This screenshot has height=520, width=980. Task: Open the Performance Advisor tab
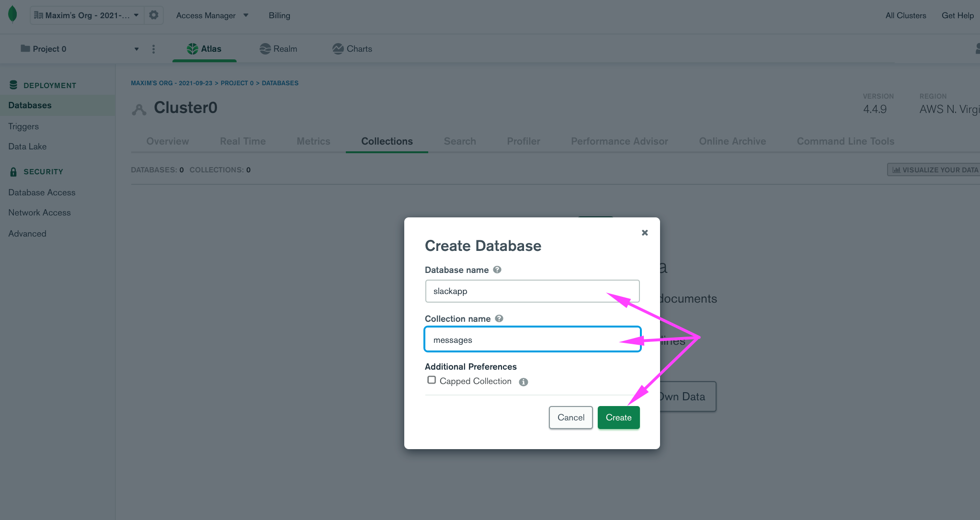point(619,141)
